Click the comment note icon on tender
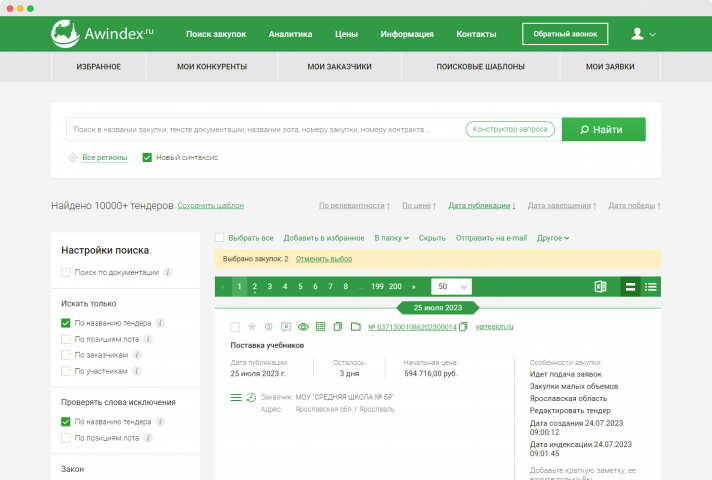Image resolution: width=712 pixels, height=480 pixels. (286, 327)
